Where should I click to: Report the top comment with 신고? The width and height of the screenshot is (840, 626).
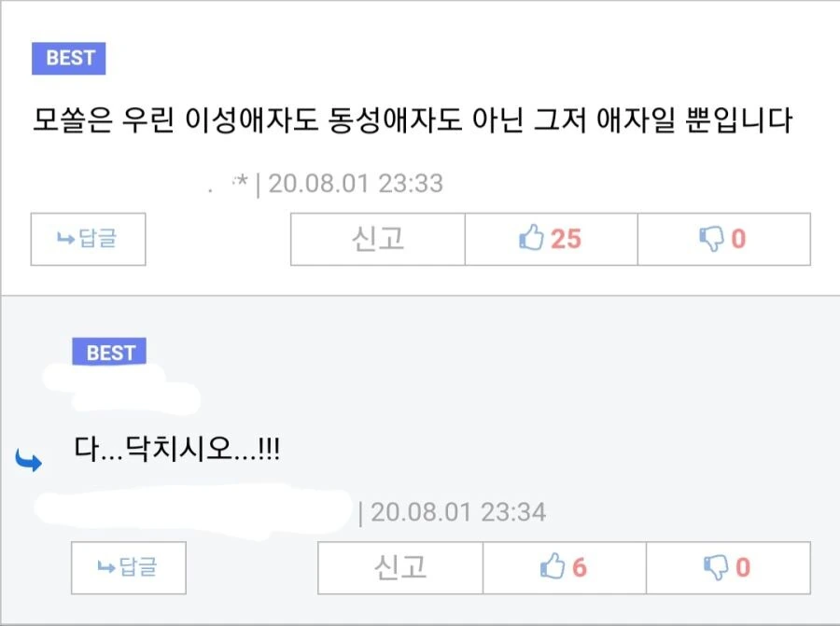(x=378, y=239)
